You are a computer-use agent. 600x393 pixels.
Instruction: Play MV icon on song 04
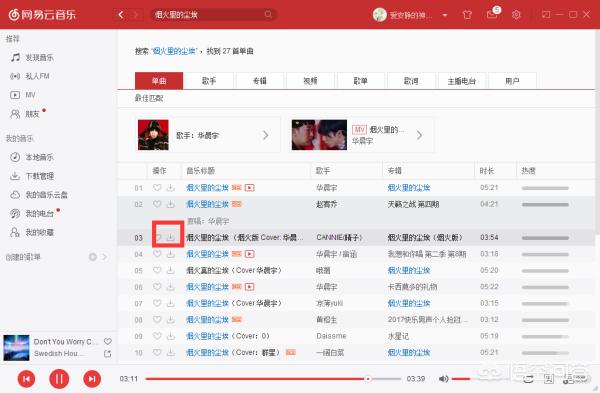click(x=249, y=254)
